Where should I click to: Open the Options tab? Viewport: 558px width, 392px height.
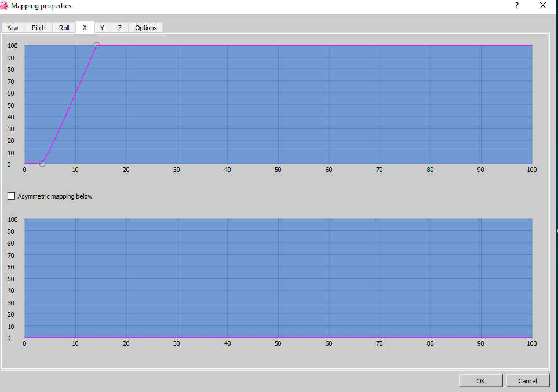(145, 28)
